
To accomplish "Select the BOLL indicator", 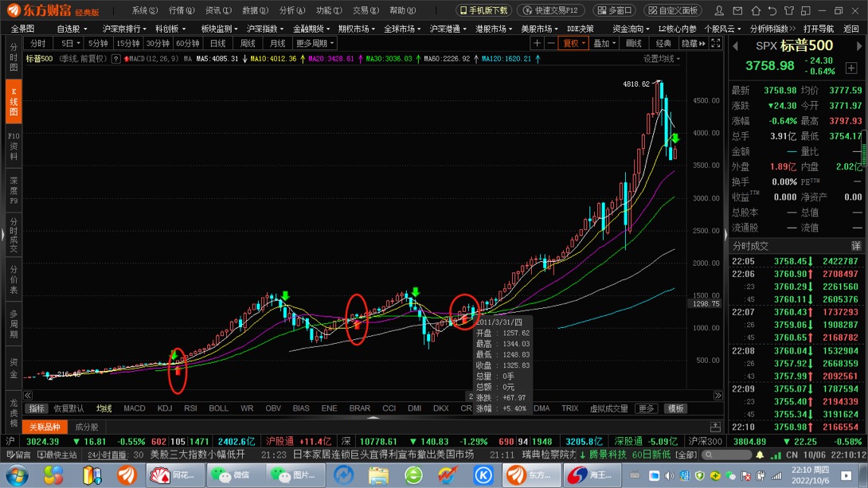I will [218, 408].
